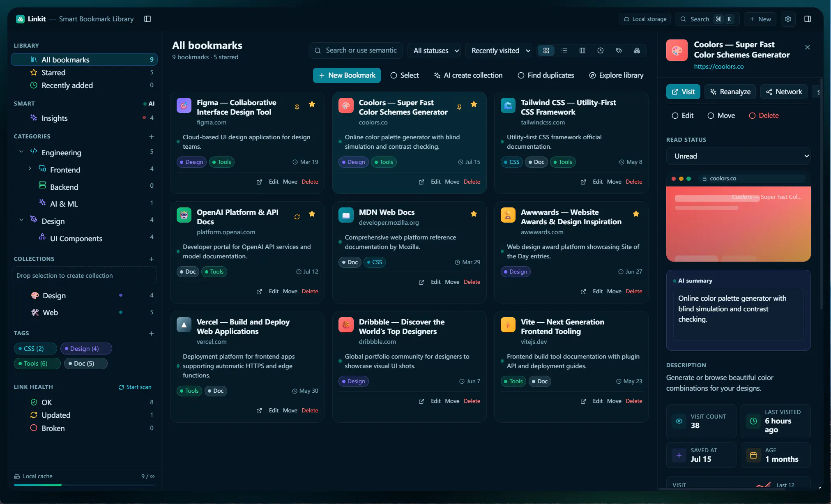Image resolution: width=831 pixels, height=504 pixels.
Task: Expand Frontend category chevron
Action: click(30, 169)
